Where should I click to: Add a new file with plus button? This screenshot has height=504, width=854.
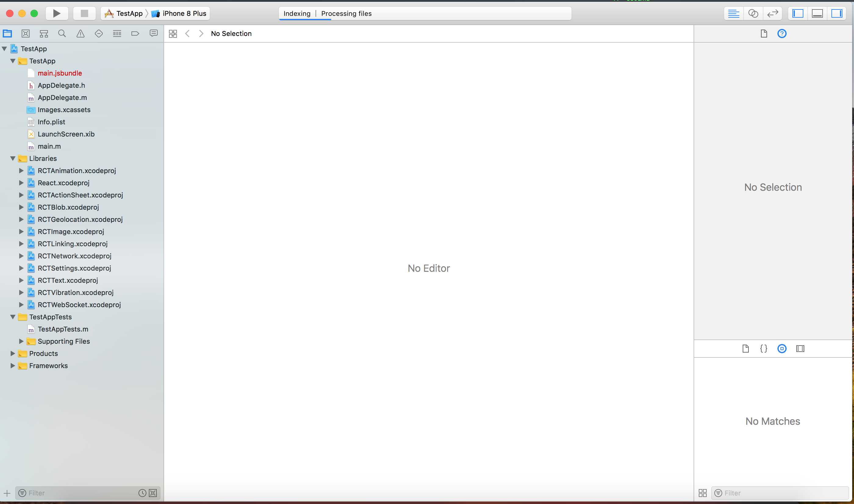point(7,493)
